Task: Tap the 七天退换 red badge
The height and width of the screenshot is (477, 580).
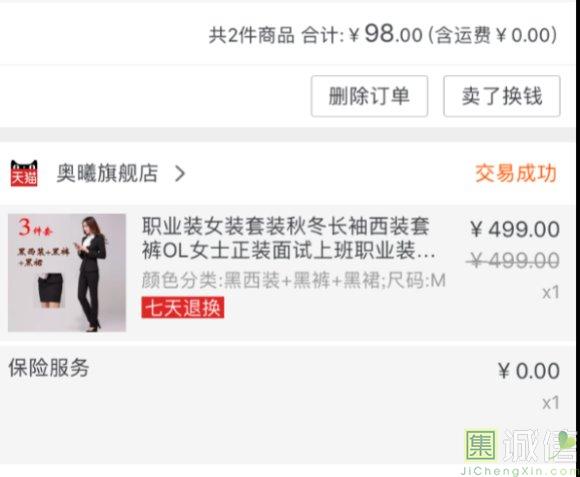Action: pos(183,307)
